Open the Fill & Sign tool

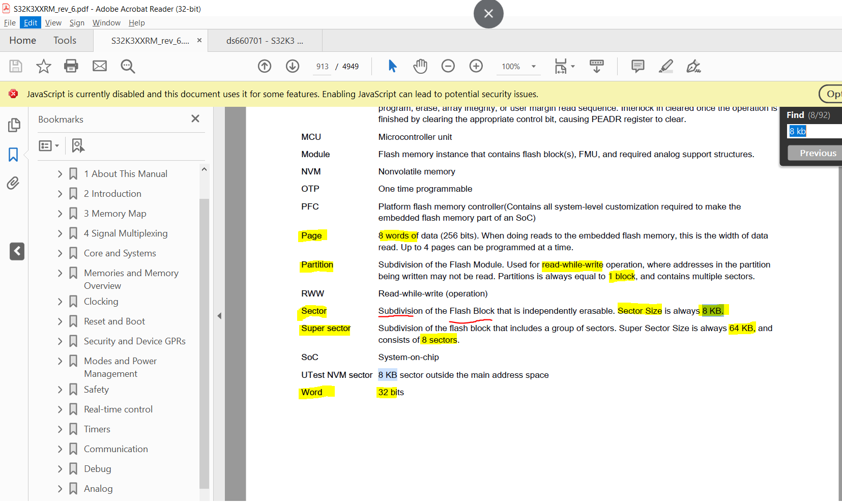click(693, 66)
